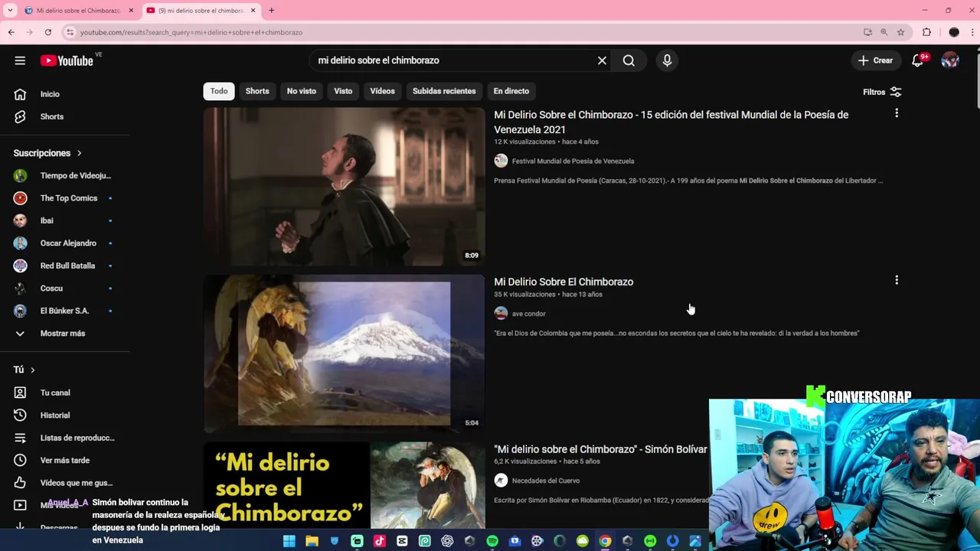Image resolution: width=980 pixels, height=551 pixels.
Task: Open the Chrome three-dot menu
Action: (972, 32)
